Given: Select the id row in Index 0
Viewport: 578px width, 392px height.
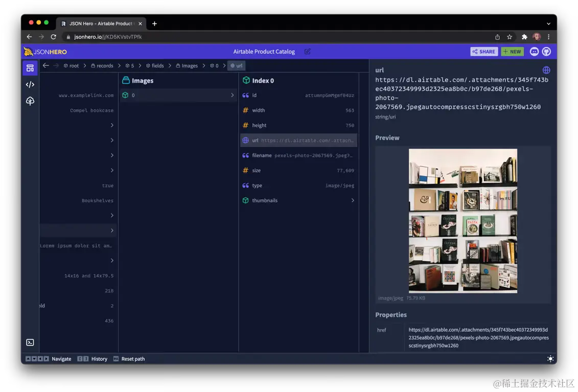Looking at the screenshot, I should [298, 95].
